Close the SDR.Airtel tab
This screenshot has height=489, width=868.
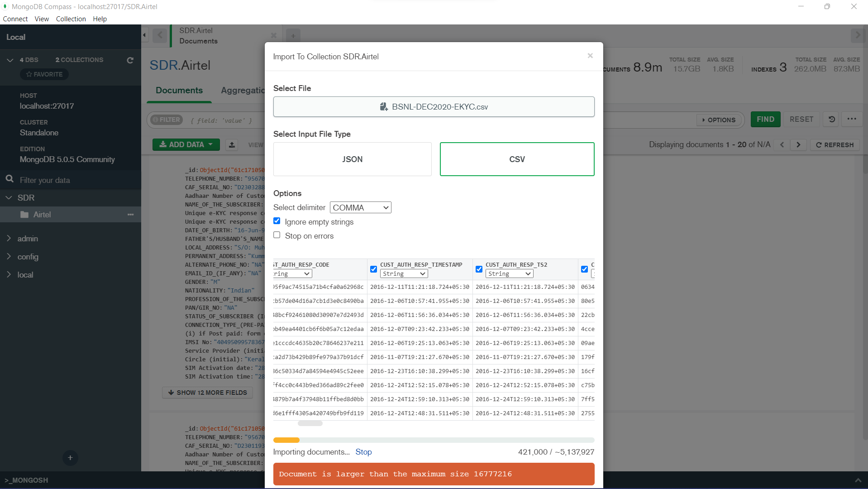[273, 35]
